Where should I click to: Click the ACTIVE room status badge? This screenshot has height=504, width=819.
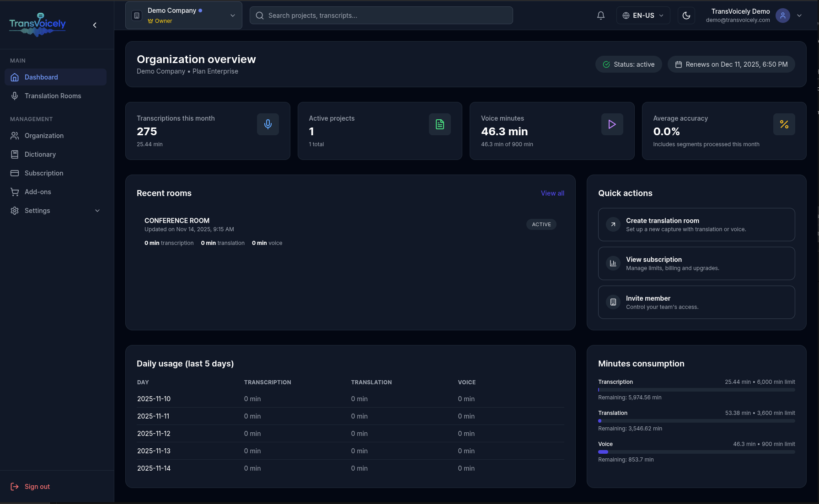(541, 224)
